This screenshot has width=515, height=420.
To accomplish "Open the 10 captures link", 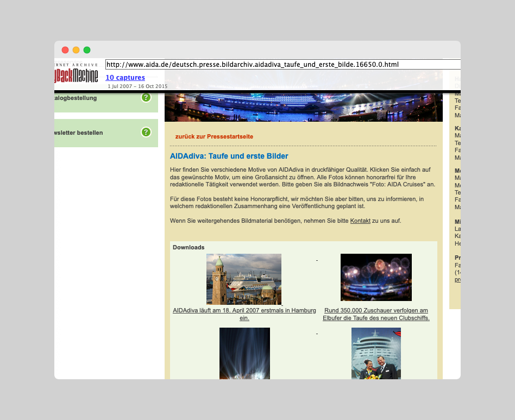I will coord(125,78).
